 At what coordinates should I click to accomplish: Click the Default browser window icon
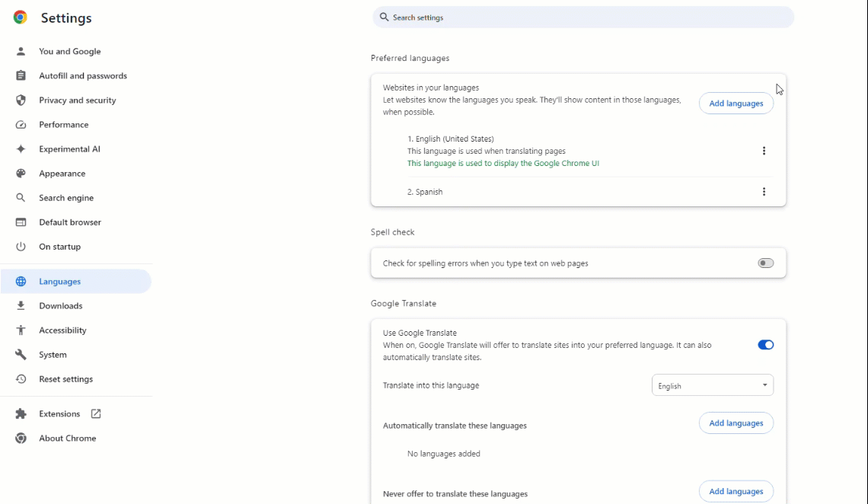click(x=21, y=222)
